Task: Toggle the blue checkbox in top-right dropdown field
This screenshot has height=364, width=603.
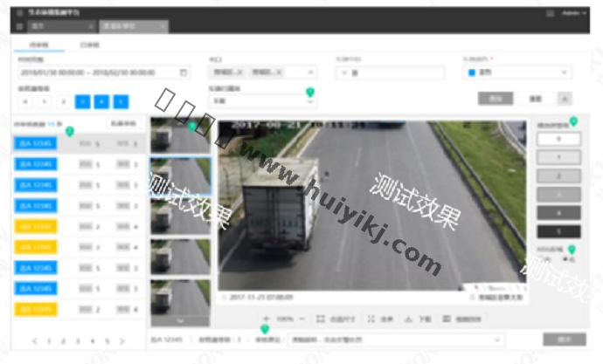Action: 472,72
